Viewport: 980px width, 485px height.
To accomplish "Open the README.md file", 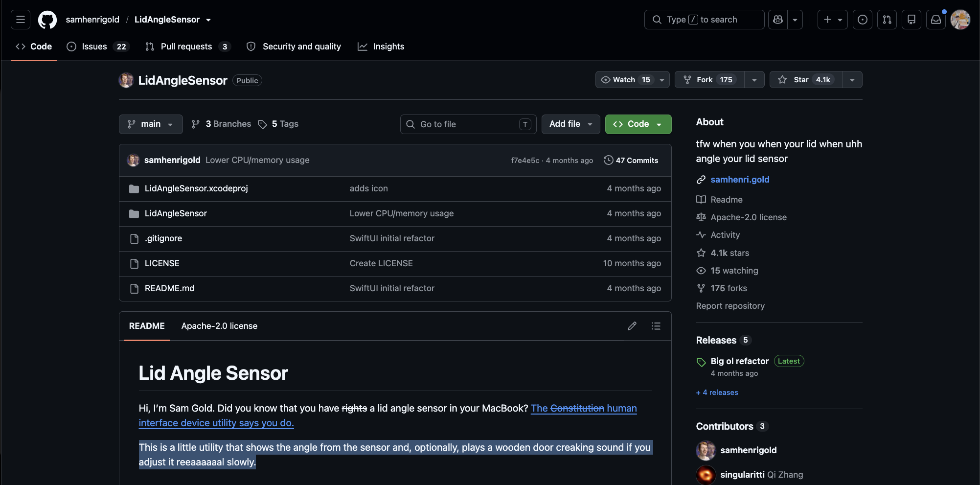I will coord(170,289).
